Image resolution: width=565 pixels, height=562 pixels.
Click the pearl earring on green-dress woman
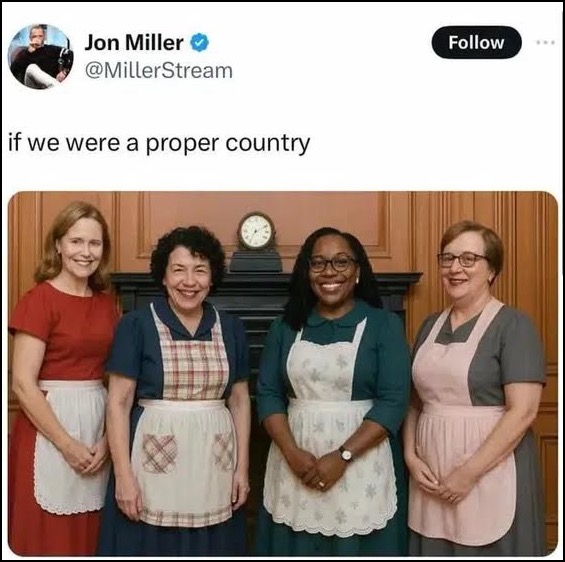coord(358,280)
